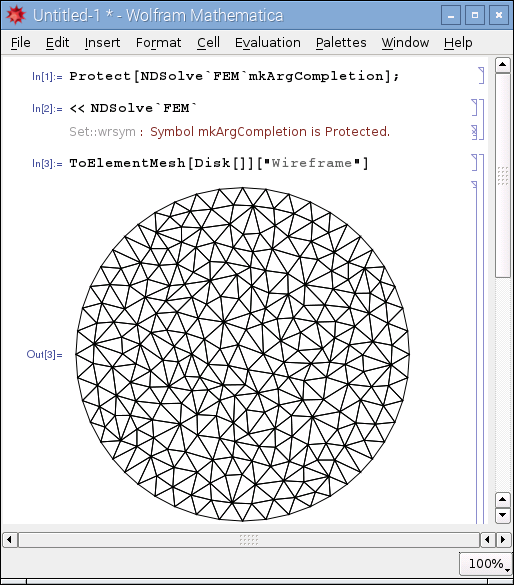Select the outer In[2] group bracket

pos(481,119)
